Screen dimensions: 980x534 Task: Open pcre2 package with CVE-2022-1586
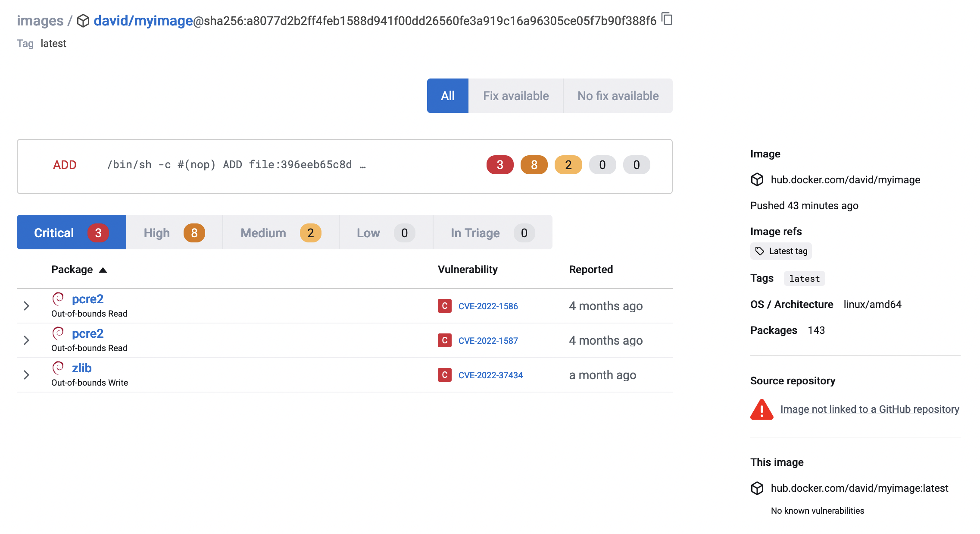(87, 299)
